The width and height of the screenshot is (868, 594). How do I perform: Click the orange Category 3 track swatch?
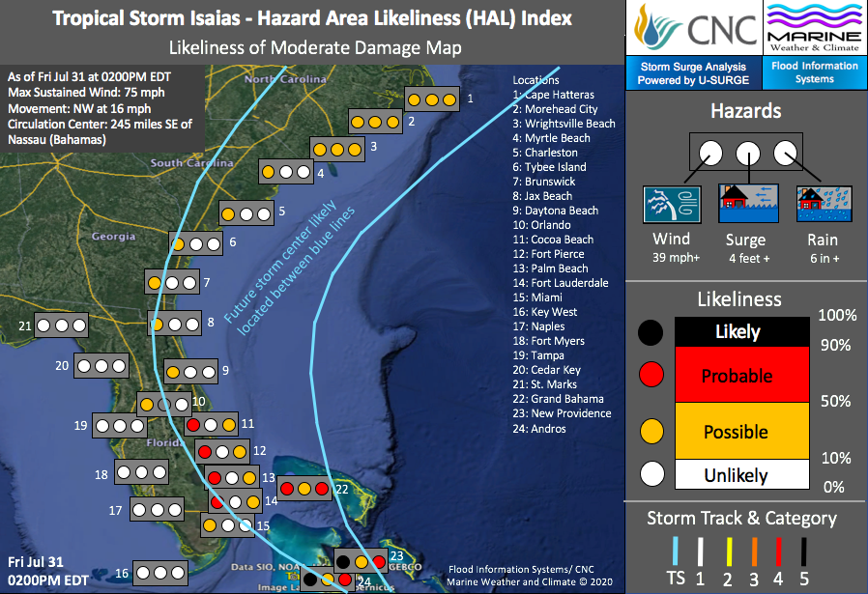754,551
